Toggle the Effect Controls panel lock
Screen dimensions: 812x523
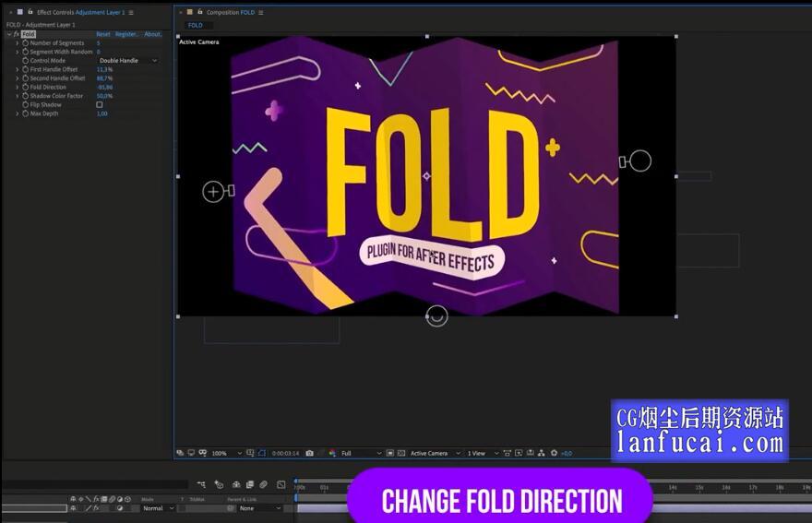click(x=30, y=11)
